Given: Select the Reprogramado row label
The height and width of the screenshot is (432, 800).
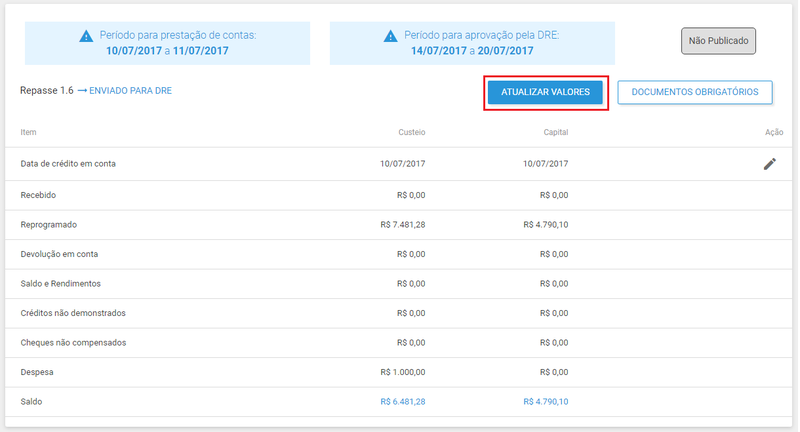Looking at the screenshot, I should click(48, 224).
